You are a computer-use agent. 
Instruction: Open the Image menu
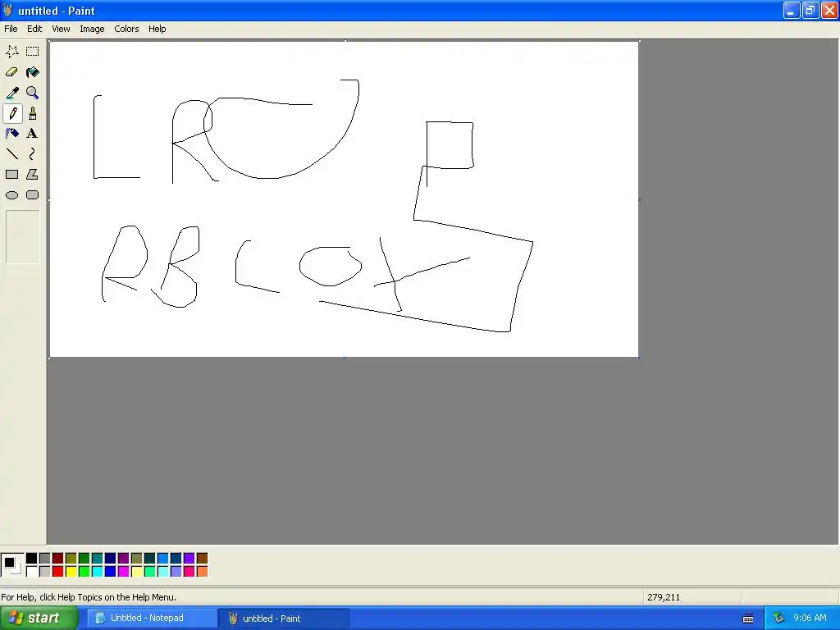92,29
